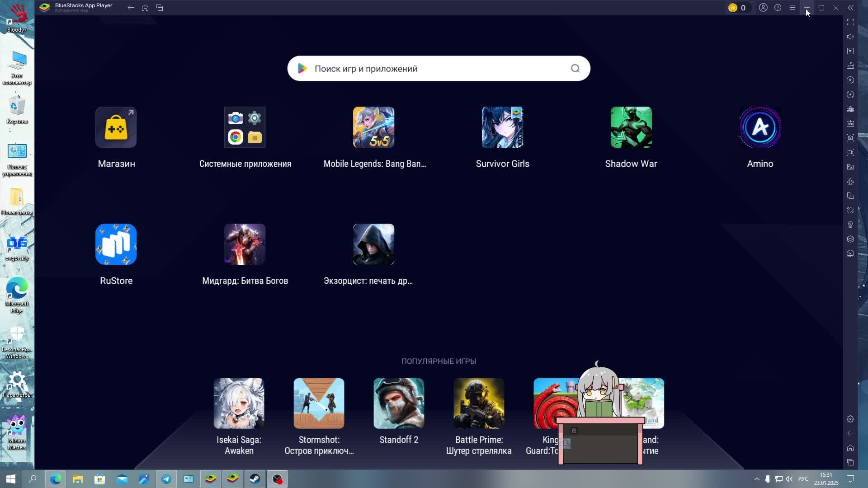Start screen recording from the sidebar

pos(850,152)
